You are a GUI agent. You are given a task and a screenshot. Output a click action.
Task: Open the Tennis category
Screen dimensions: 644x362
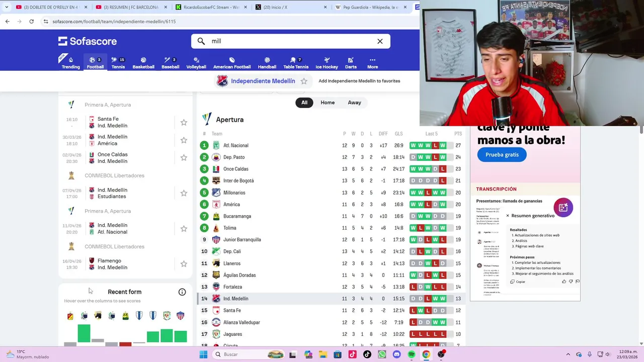click(x=118, y=63)
